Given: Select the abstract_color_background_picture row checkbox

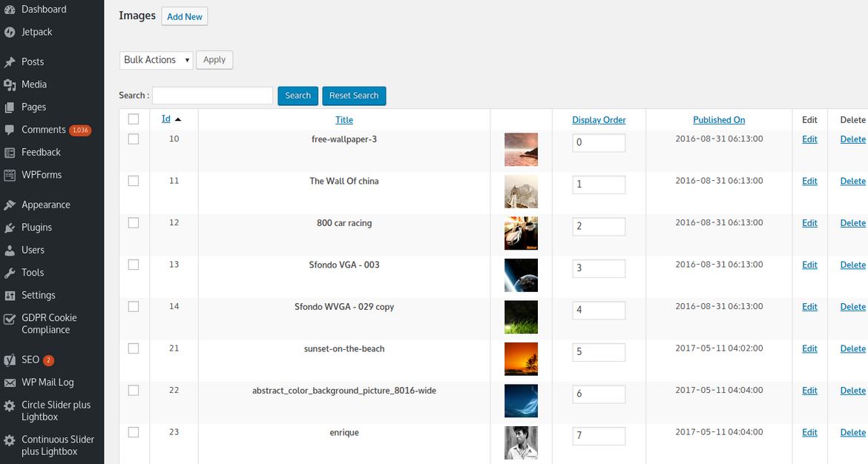Looking at the screenshot, I should tap(134, 391).
